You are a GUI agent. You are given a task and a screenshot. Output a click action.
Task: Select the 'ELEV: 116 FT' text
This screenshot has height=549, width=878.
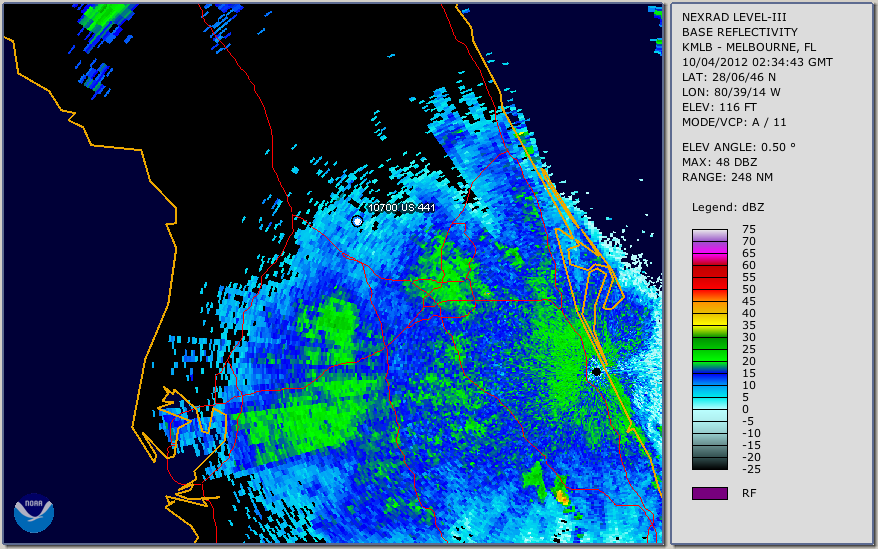tap(719, 107)
